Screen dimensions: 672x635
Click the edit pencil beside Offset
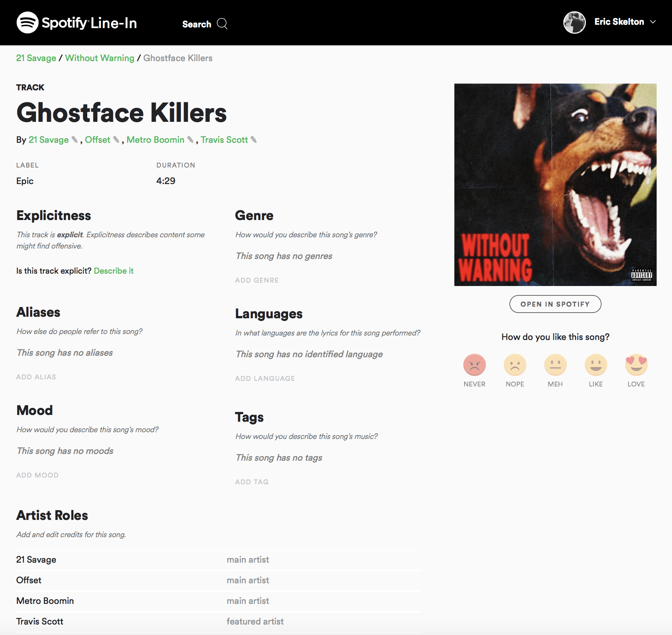click(116, 139)
